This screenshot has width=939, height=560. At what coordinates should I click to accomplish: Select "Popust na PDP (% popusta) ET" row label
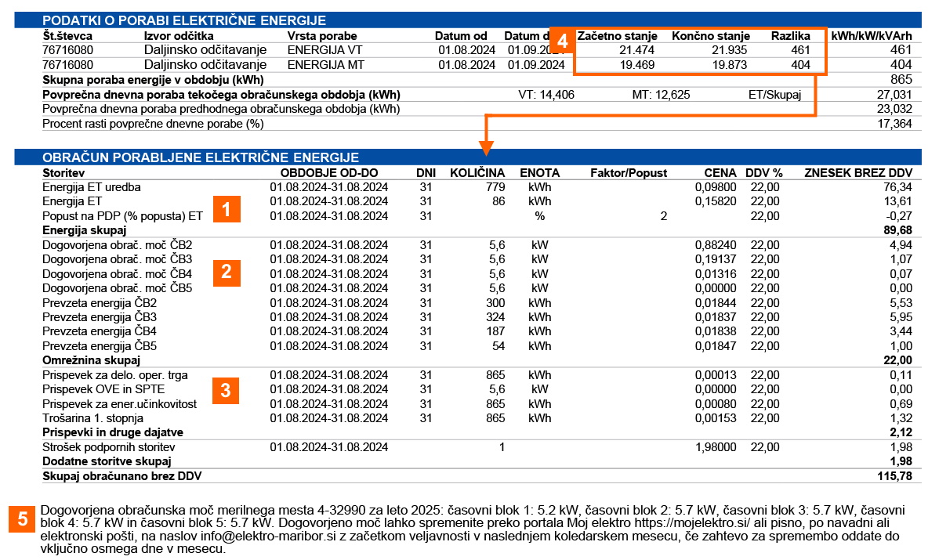click(x=123, y=216)
